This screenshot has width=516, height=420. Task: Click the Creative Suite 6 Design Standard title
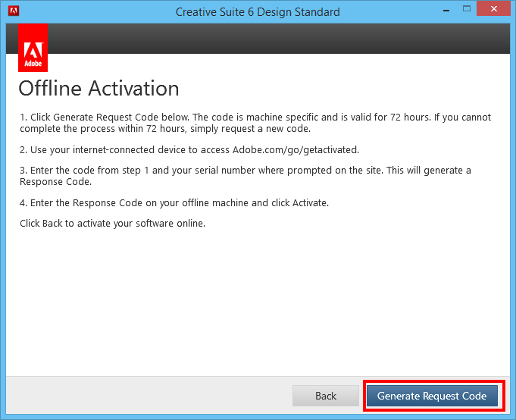point(258,12)
